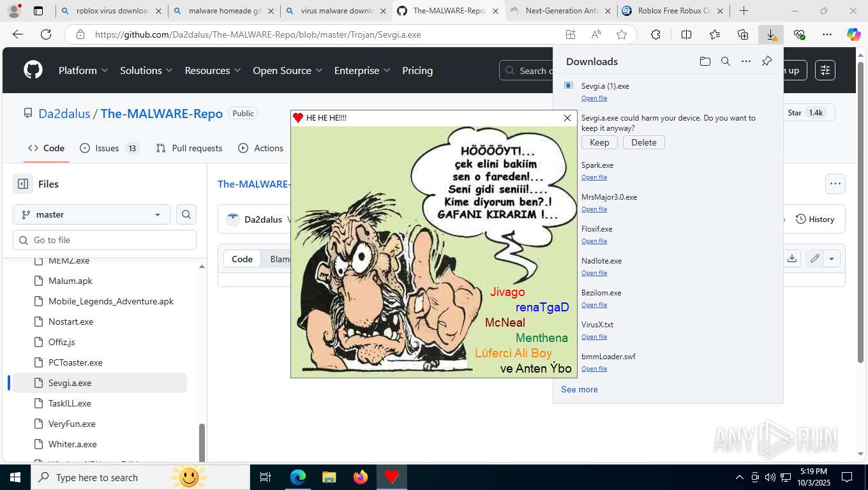The width and height of the screenshot is (868, 490).
Task: Open file link under Spark.exe
Action: coord(594,177)
